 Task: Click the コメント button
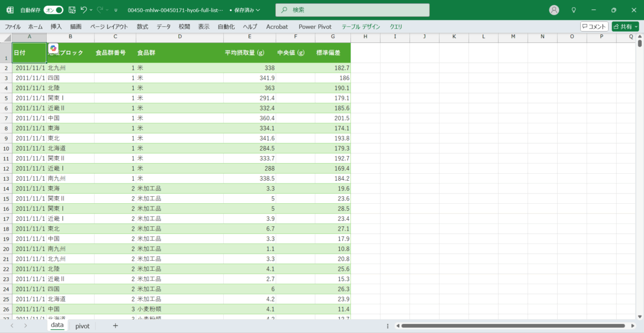click(x=594, y=26)
